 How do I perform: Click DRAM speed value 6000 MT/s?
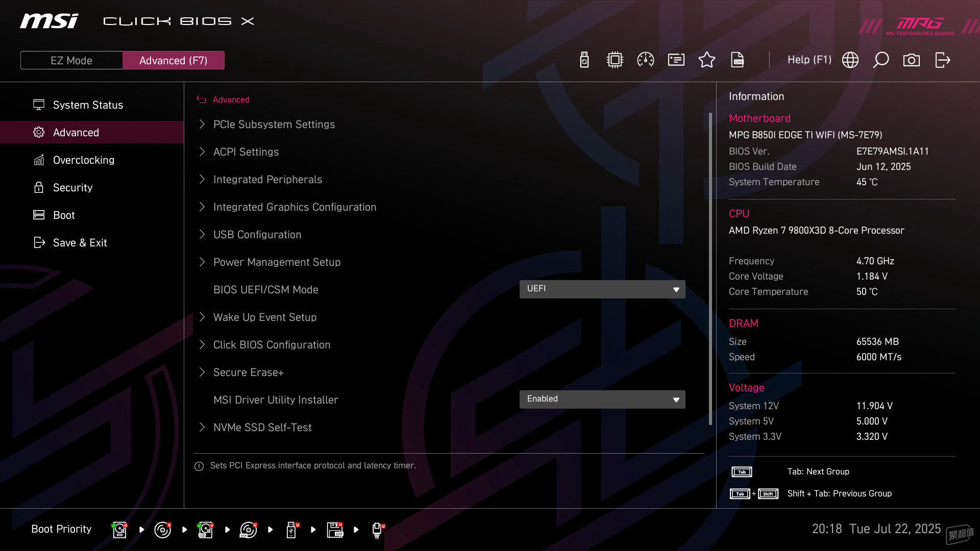879,357
